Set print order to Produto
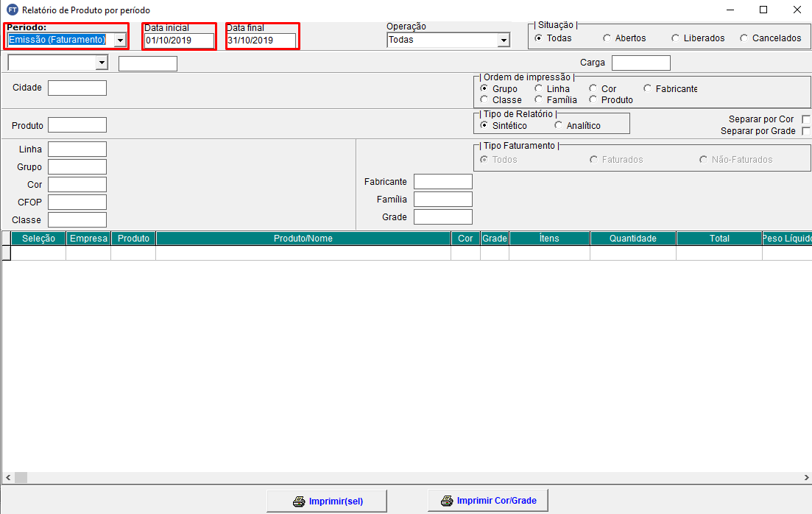Image resolution: width=812 pixels, height=514 pixels. point(593,99)
